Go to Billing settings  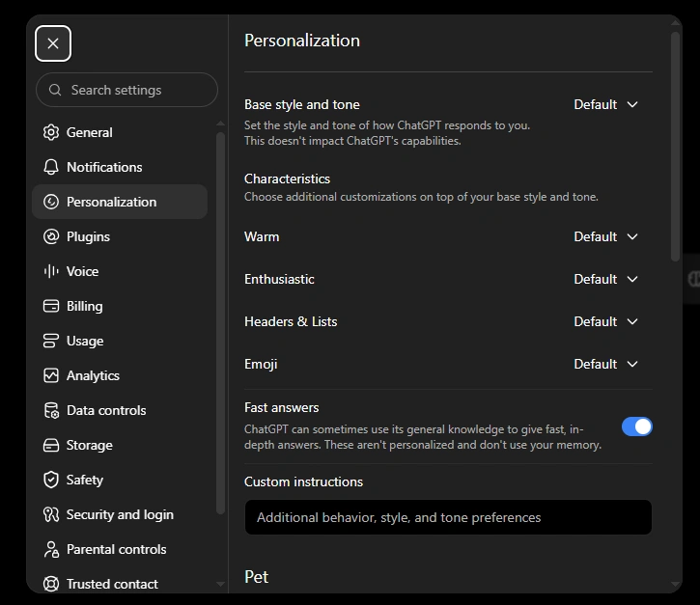120,306
